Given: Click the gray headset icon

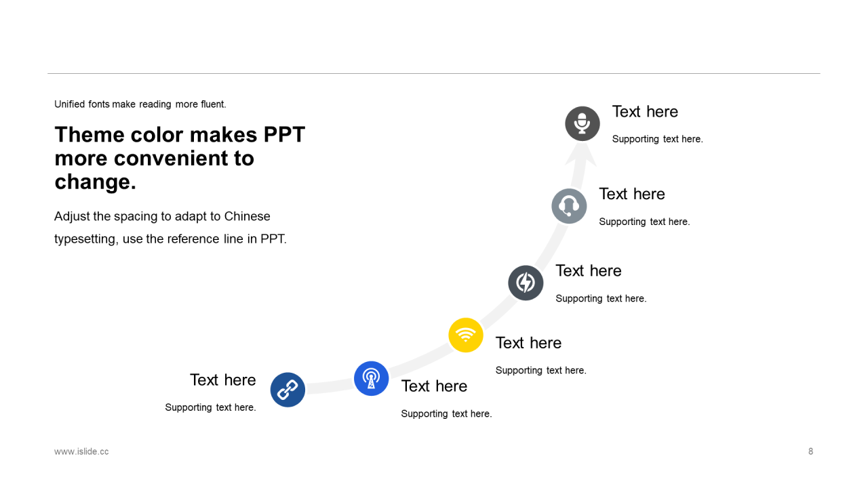Looking at the screenshot, I should point(569,206).
